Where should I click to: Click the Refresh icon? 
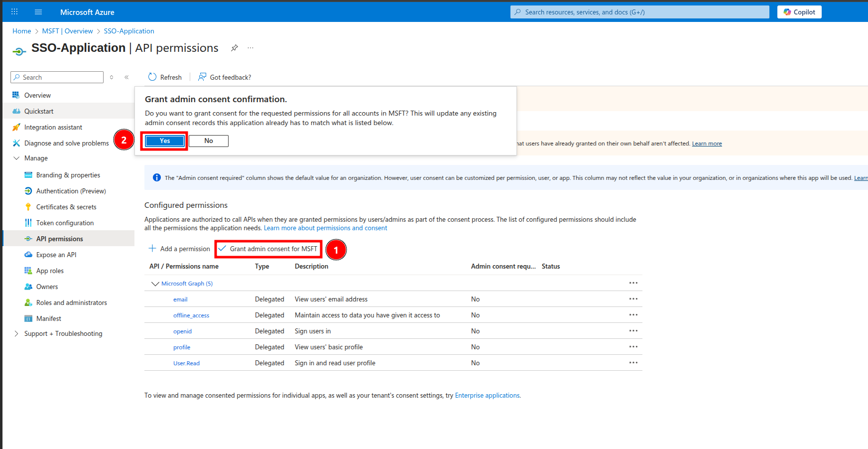152,77
